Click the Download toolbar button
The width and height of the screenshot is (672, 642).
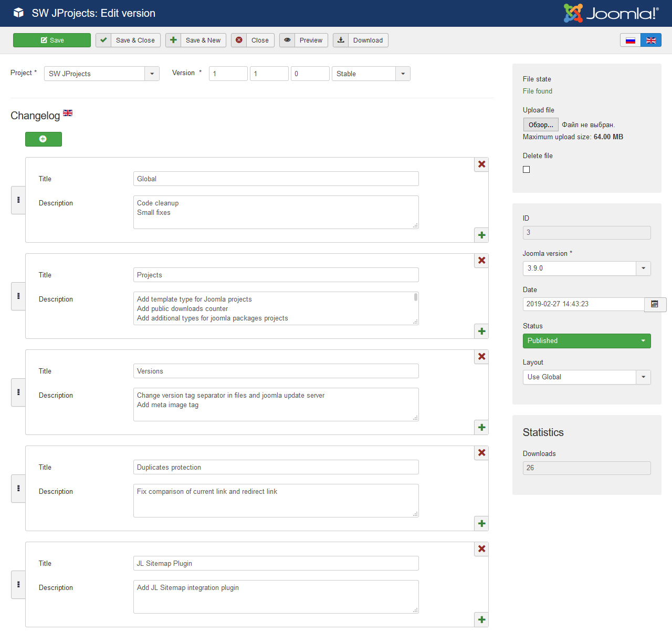pos(361,40)
